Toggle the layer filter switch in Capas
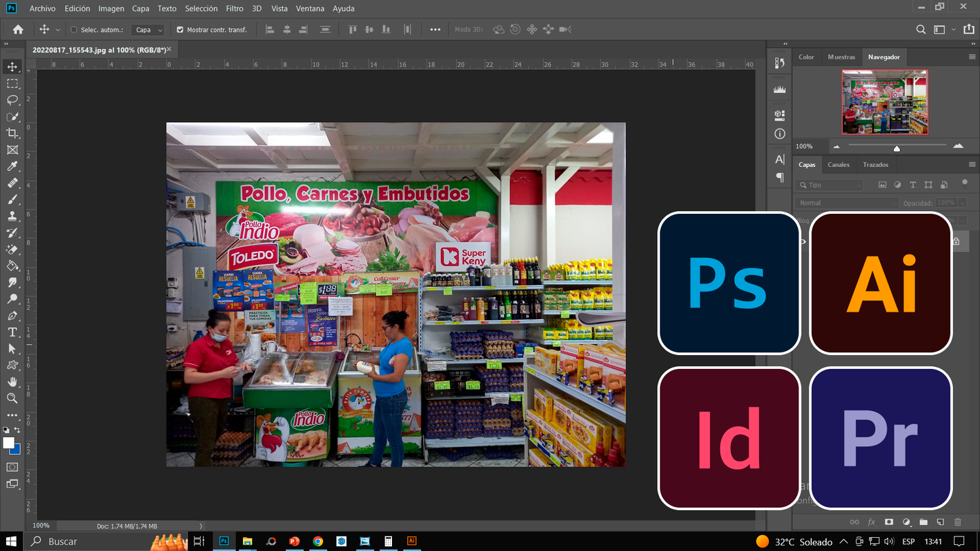 pos(965,183)
